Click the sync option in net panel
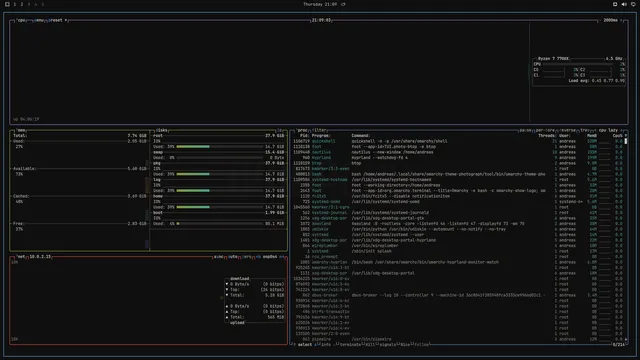 pyautogui.click(x=219, y=257)
